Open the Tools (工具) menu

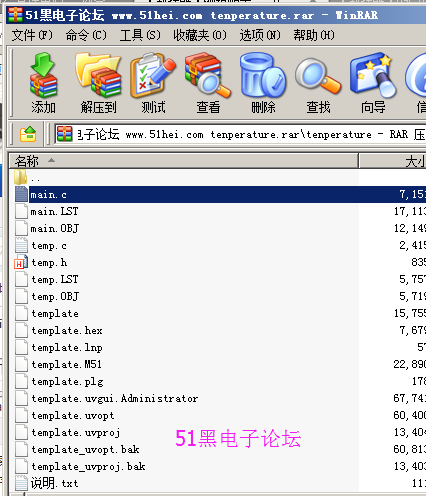pyautogui.click(x=140, y=35)
